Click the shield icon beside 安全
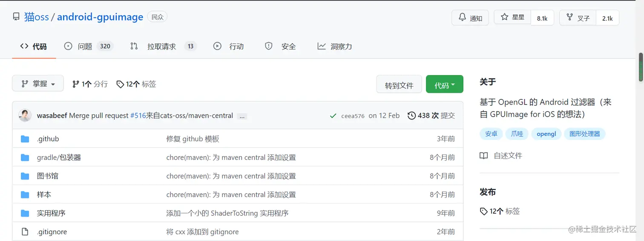The width and height of the screenshot is (644, 241). [x=269, y=46]
